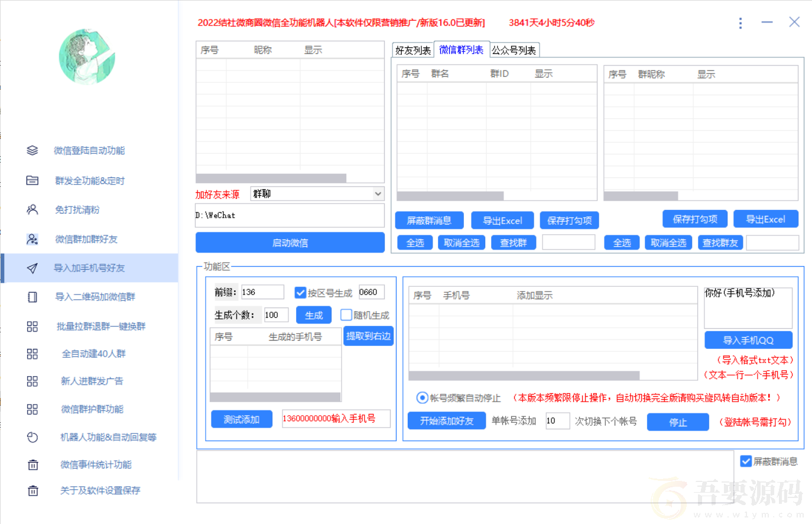The image size is (812, 524).
Task: Click 导入手机QQ button
Action: 748,340
